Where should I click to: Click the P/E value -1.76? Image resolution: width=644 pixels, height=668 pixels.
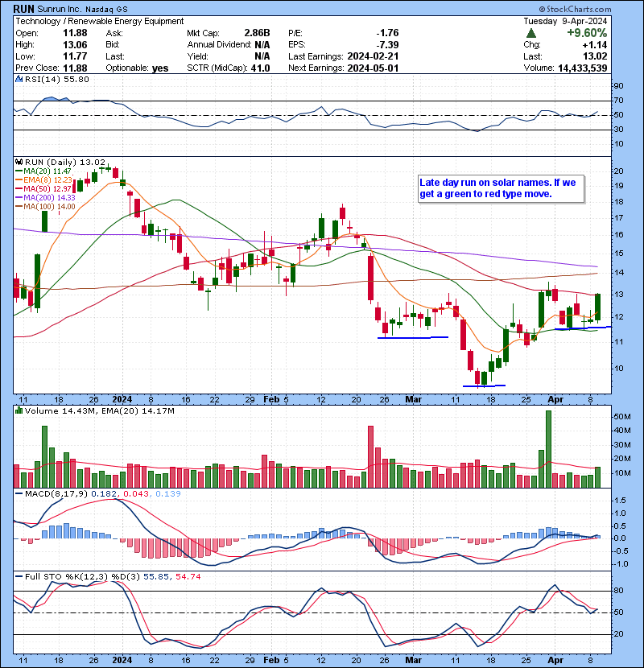tap(387, 33)
